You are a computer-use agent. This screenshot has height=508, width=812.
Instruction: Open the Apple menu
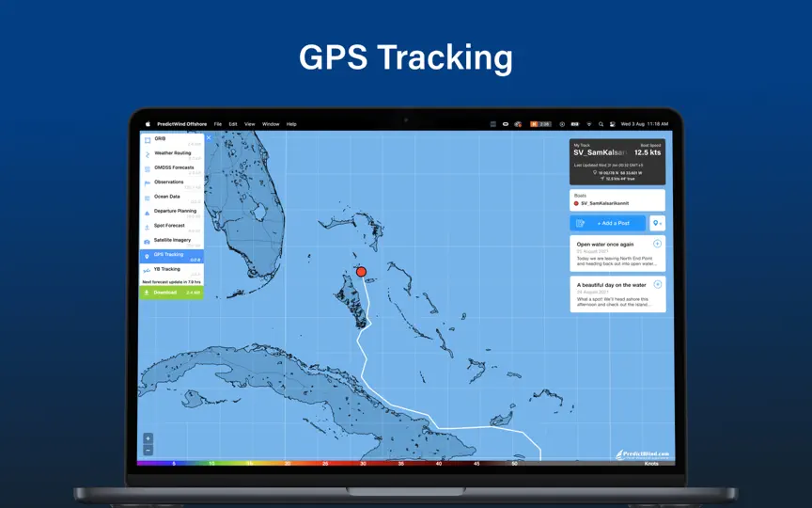coord(148,124)
